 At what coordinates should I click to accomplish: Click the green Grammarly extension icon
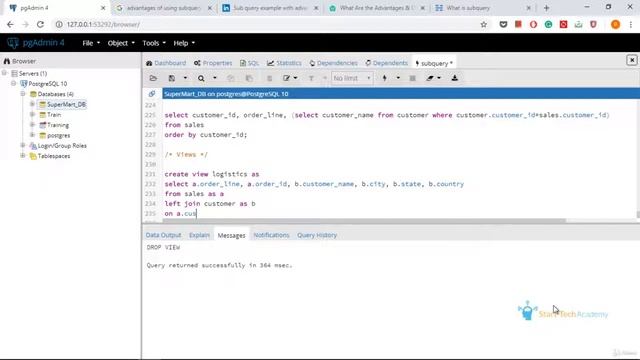point(549,24)
